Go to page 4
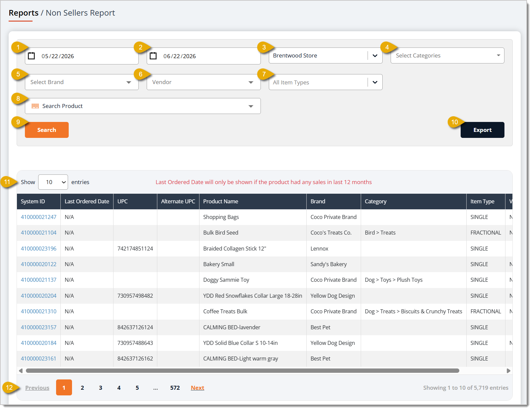Viewport: 532px width, 410px height. pyautogui.click(x=119, y=388)
